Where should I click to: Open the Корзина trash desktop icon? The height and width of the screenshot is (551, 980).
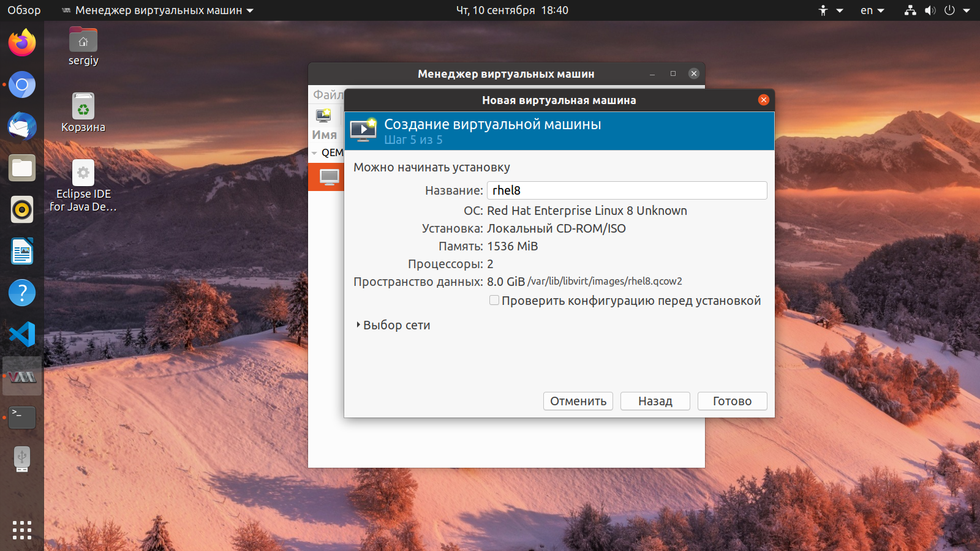tap(83, 113)
